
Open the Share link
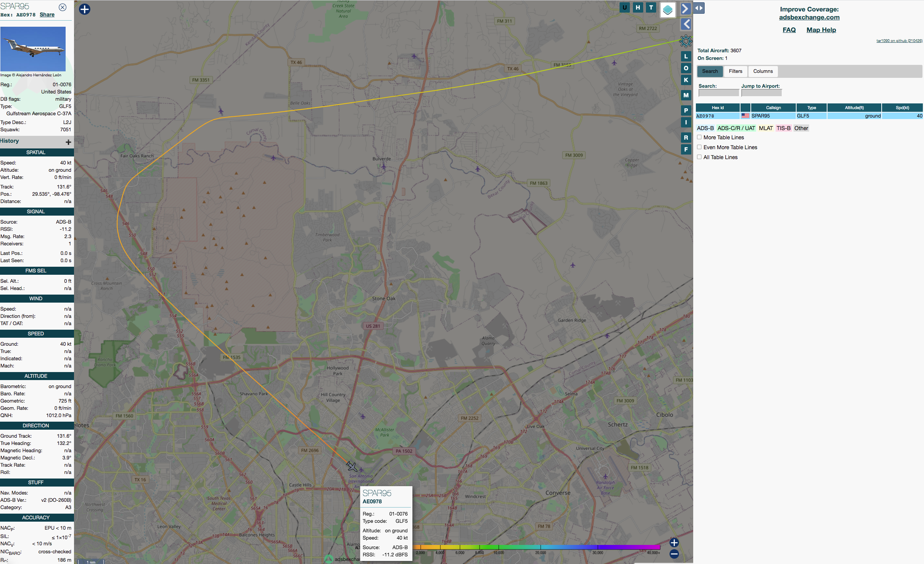pyautogui.click(x=47, y=15)
